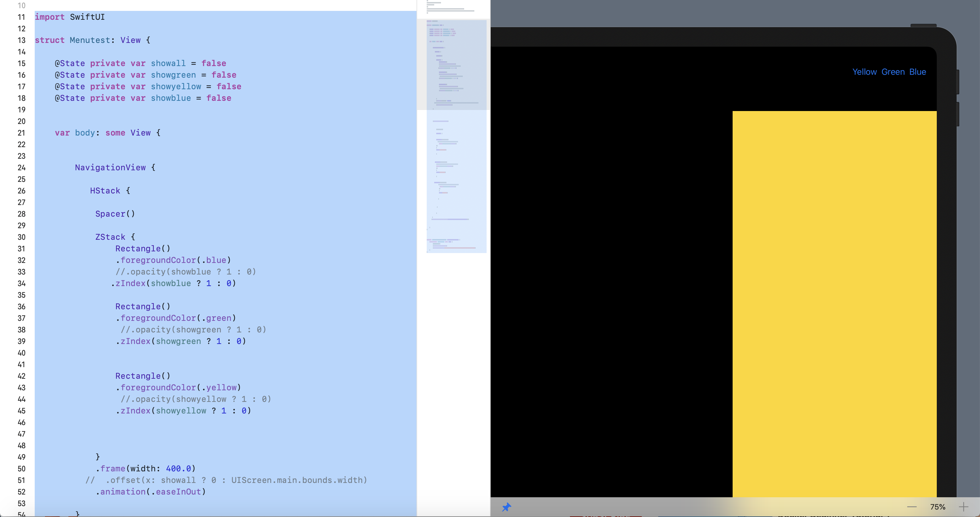Click the 75% zoom level label
This screenshot has height=517, width=980.
point(937,507)
